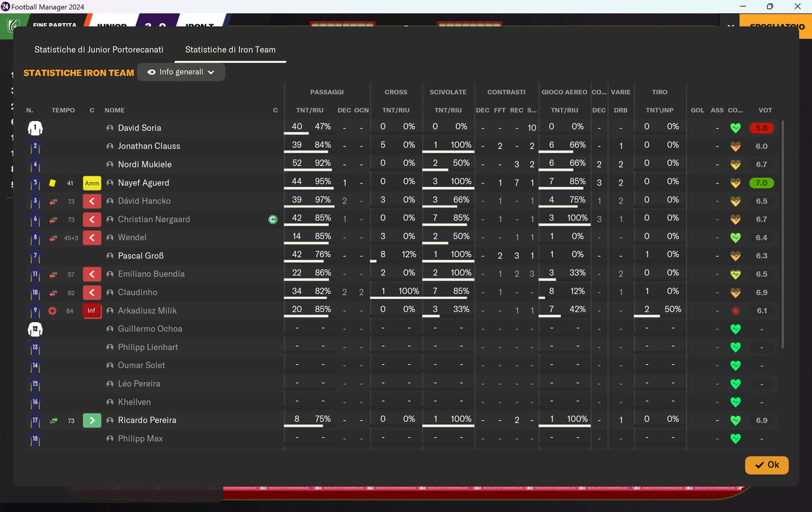Viewport: 812px width, 512px height.
Task: Click Arkadiusz Milik's 50% shot accuracy value
Action: pos(672,309)
